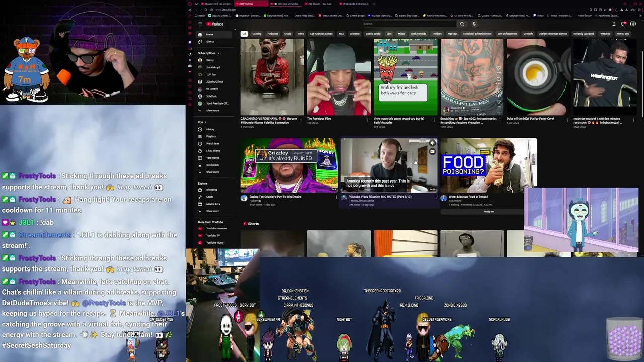The image size is (644, 362).
Task: Open the FOOD POISONING video thumbnail
Action: [x=489, y=165]
